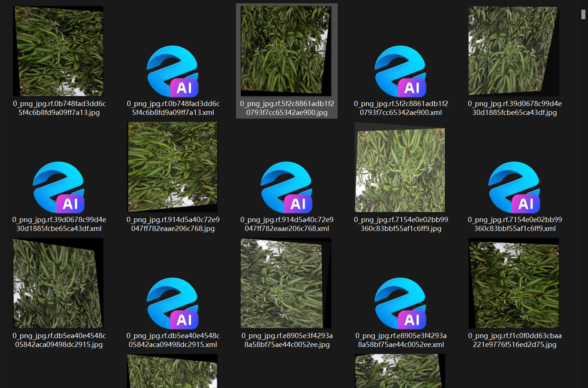Click the filename label of f1c0f0dd63cbaa JPG
The image size is (588, 388).
[515, 340]
